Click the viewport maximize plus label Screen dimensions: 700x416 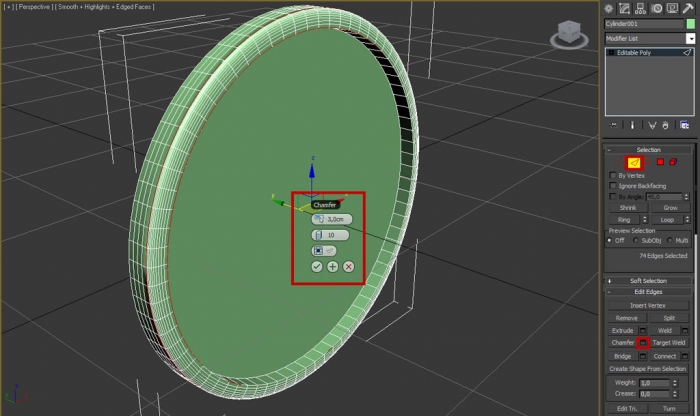tap(8, 7)
